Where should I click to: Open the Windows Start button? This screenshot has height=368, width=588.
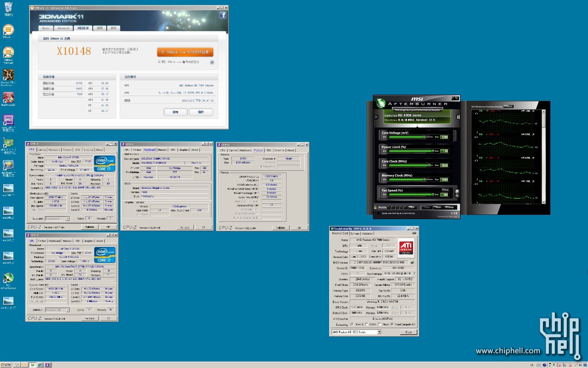6,365
